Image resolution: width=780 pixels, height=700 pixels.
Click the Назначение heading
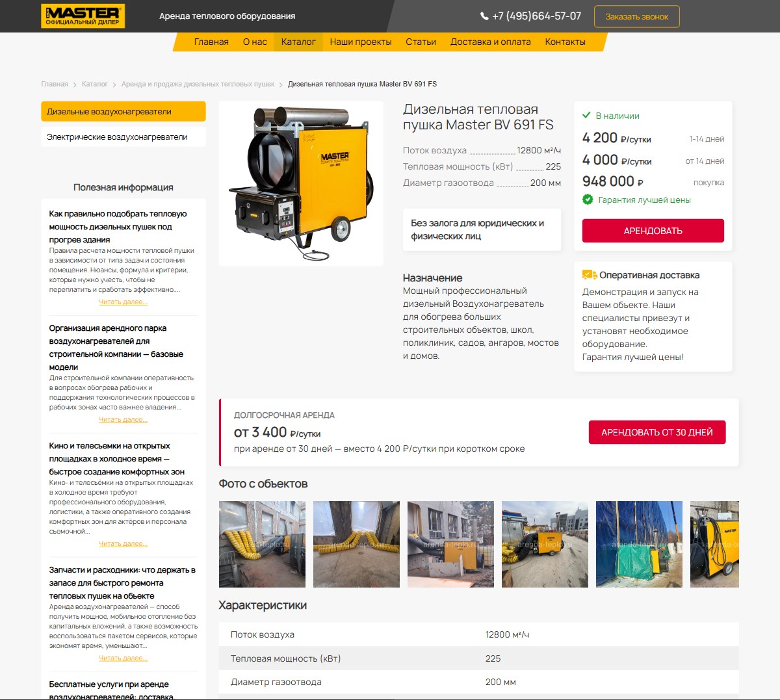[433, 278]
